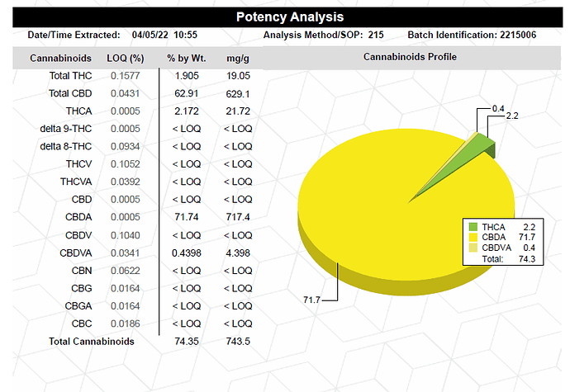Click the Total Cannabinoids row label
Viewport: 570px width, 392px height.
pyautogui.click(x=88, y=340)
